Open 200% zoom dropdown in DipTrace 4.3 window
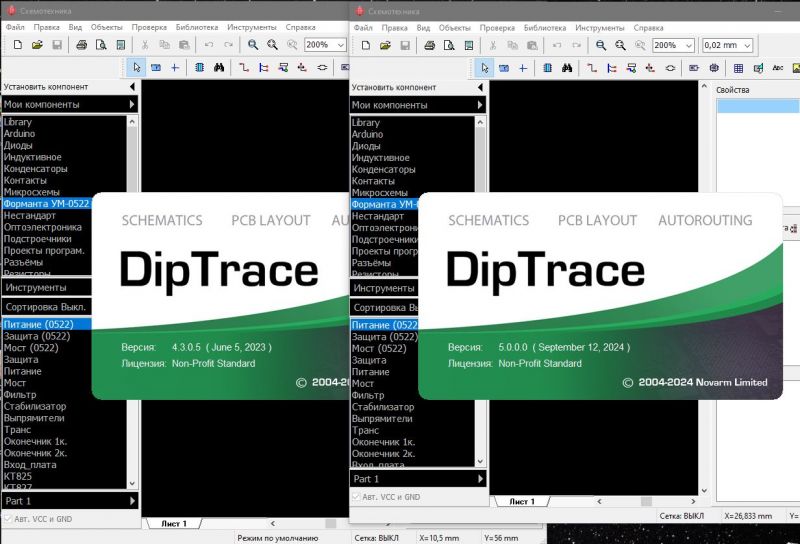Viewport: 800px width, 544px height. [x=340, y=45]
